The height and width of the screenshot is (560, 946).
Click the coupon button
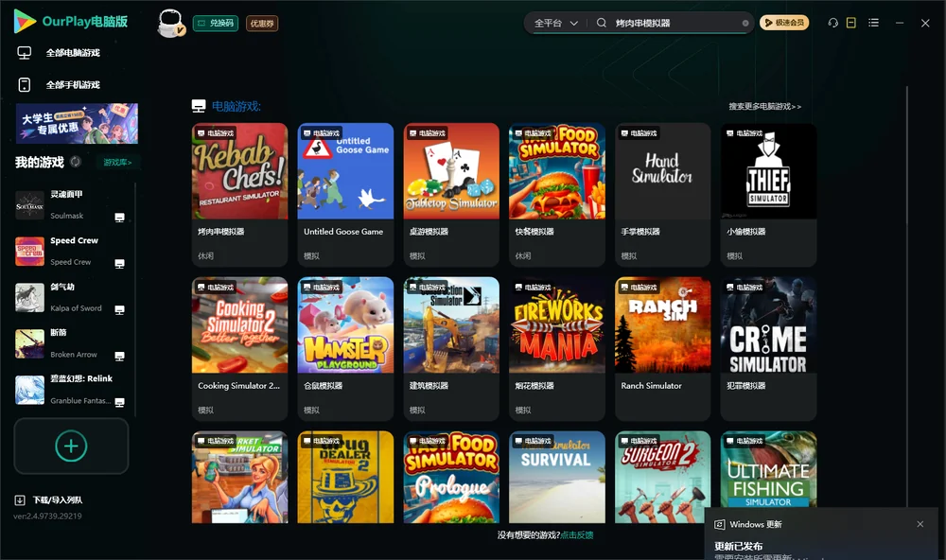262,24
